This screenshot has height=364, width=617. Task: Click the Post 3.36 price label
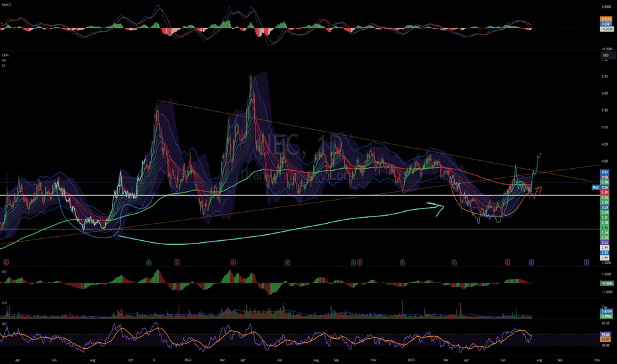(600, 187)
